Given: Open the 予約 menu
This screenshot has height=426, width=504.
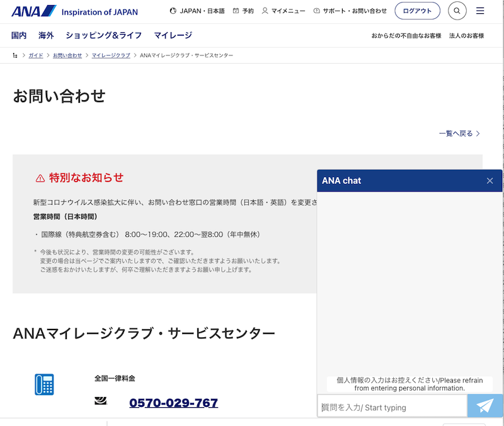Looking at the screenshot, I should (248, 11).
